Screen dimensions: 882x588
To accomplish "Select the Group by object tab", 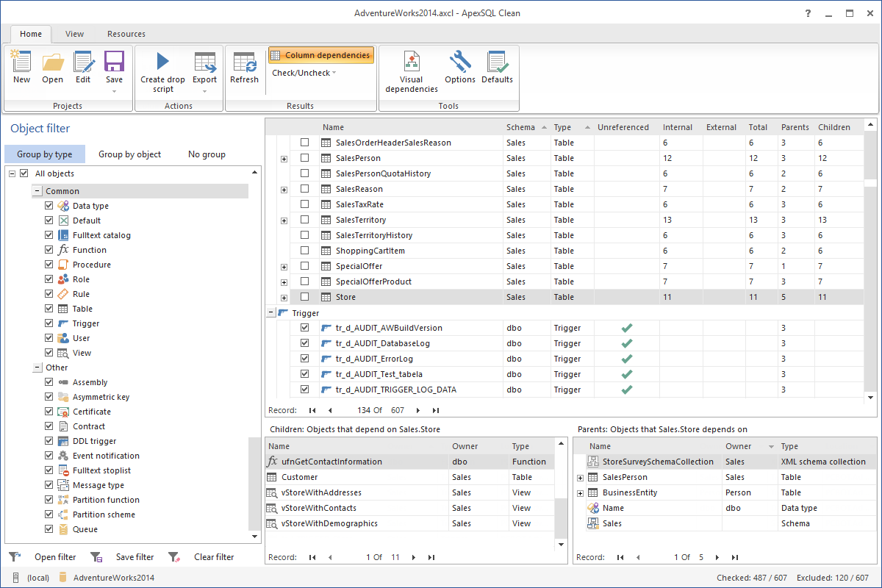I will (x=129, y=154).
